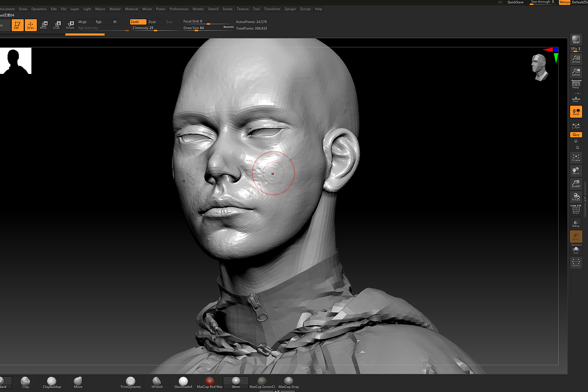Open the Tool menu

point(256,9)
